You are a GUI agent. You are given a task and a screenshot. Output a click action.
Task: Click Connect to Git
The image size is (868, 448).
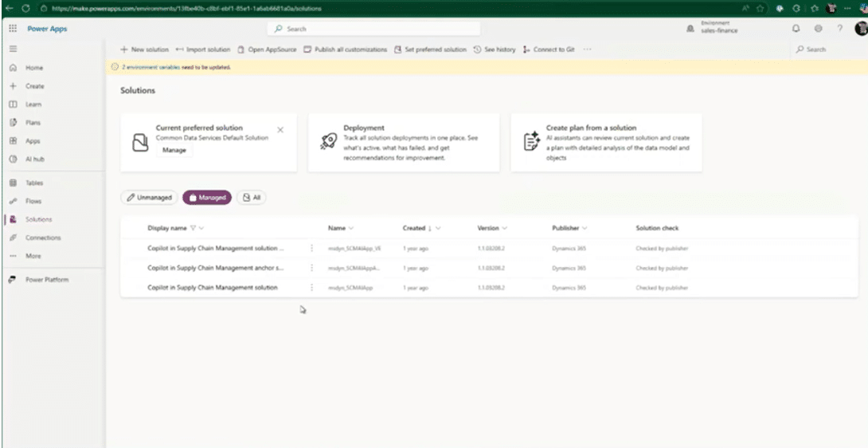point(549,49)
